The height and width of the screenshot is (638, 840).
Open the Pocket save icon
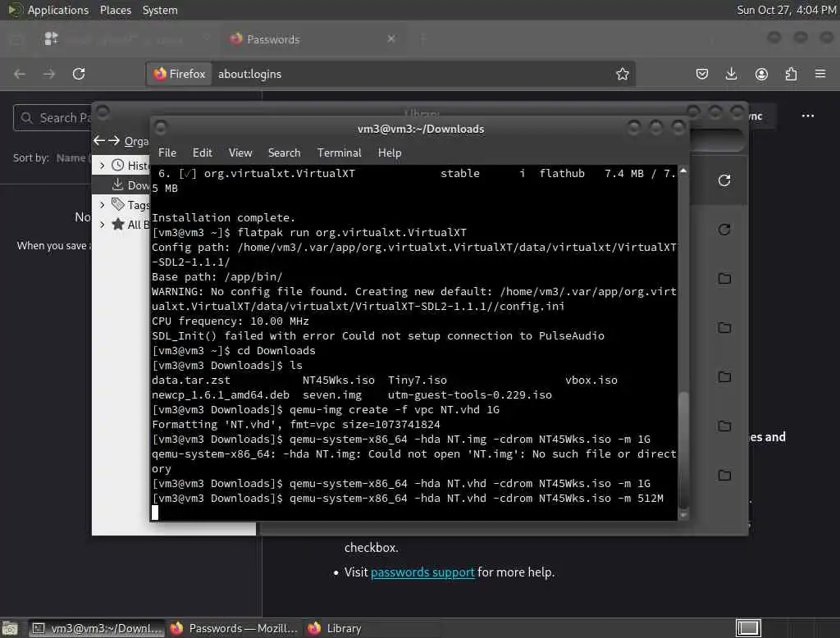(x=702, y=74)
